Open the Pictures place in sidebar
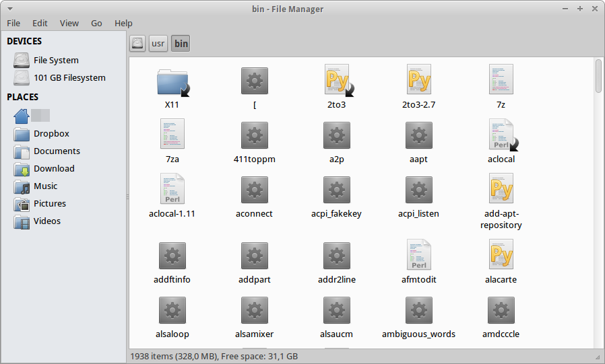Screen dimensions: 605x364 (x=50, y=204)
